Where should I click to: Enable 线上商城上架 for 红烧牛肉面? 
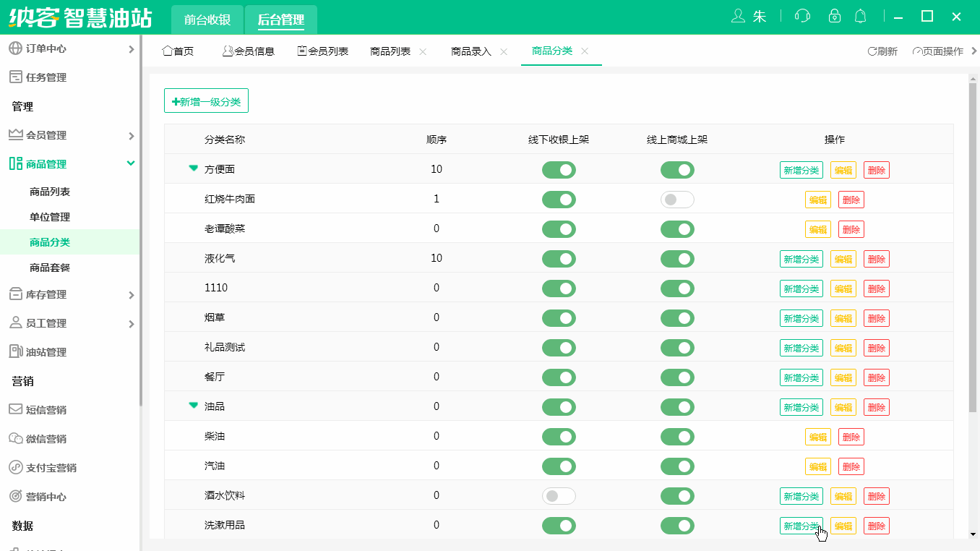click(677, 199)
